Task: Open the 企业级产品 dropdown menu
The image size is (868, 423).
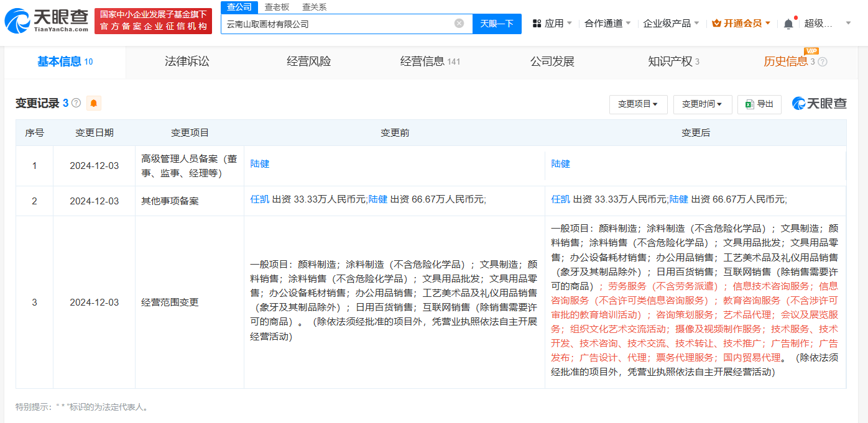Action: coord(670,24)
